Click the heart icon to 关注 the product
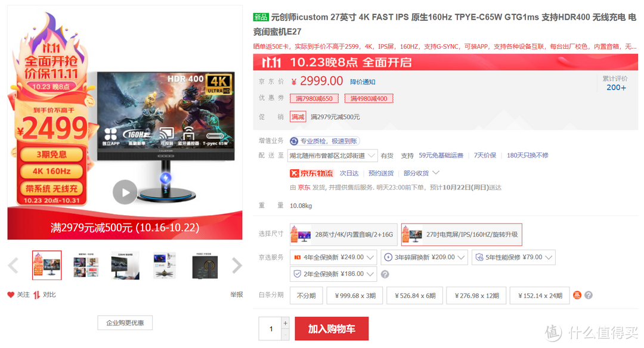Screen dimensions: 644x348 click(11, 294)
